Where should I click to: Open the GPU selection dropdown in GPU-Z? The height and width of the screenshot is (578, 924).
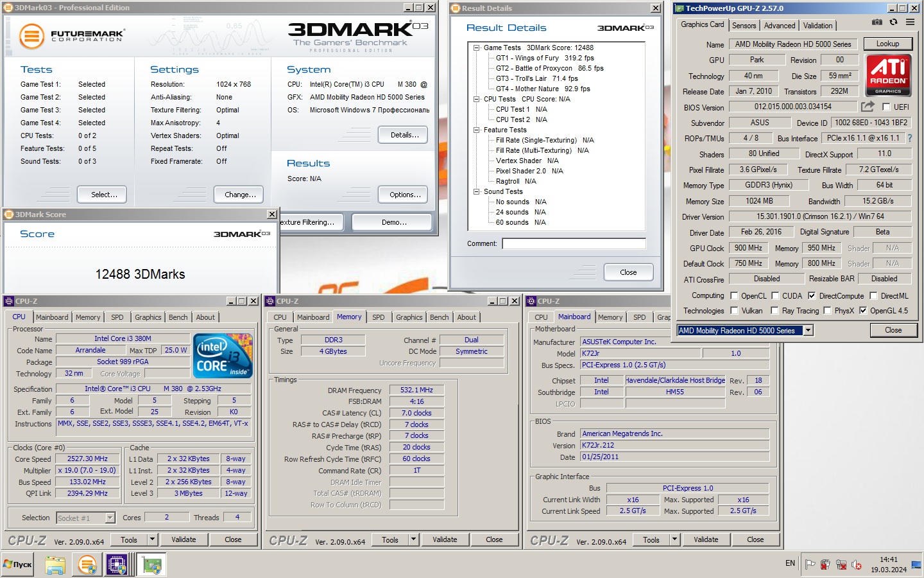(x=808, y=330)
